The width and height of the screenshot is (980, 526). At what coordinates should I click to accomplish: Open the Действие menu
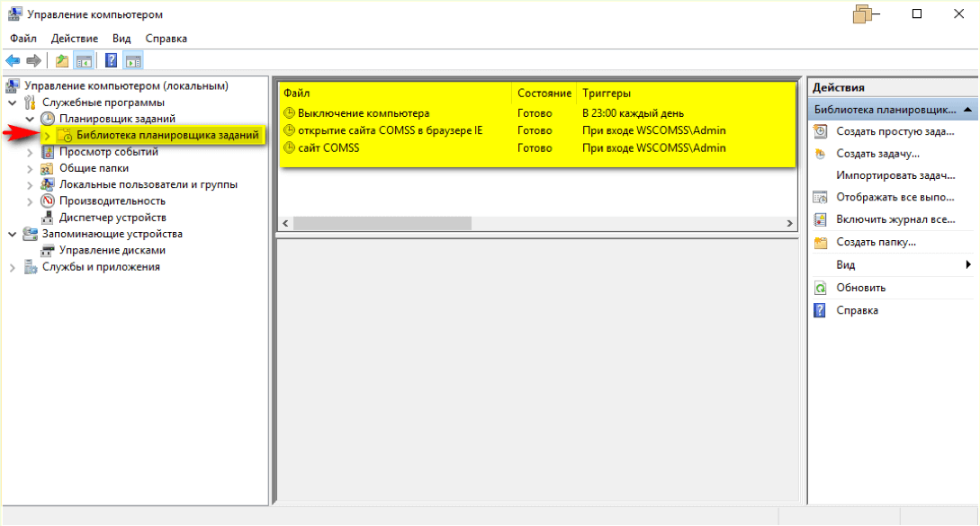point(75,39)
